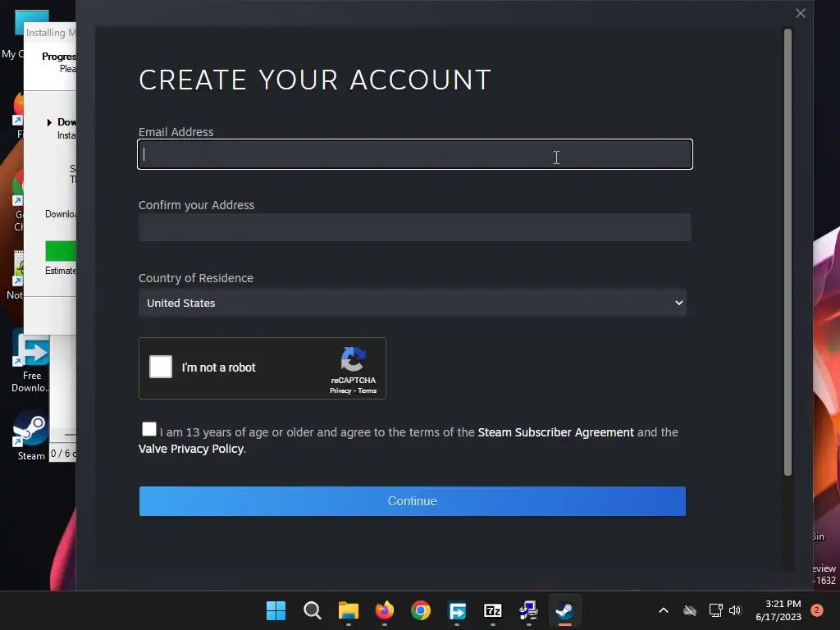Click the cloud sync tray icon
The height and width of the screenshot is (630, 840).
coord(689,610)
